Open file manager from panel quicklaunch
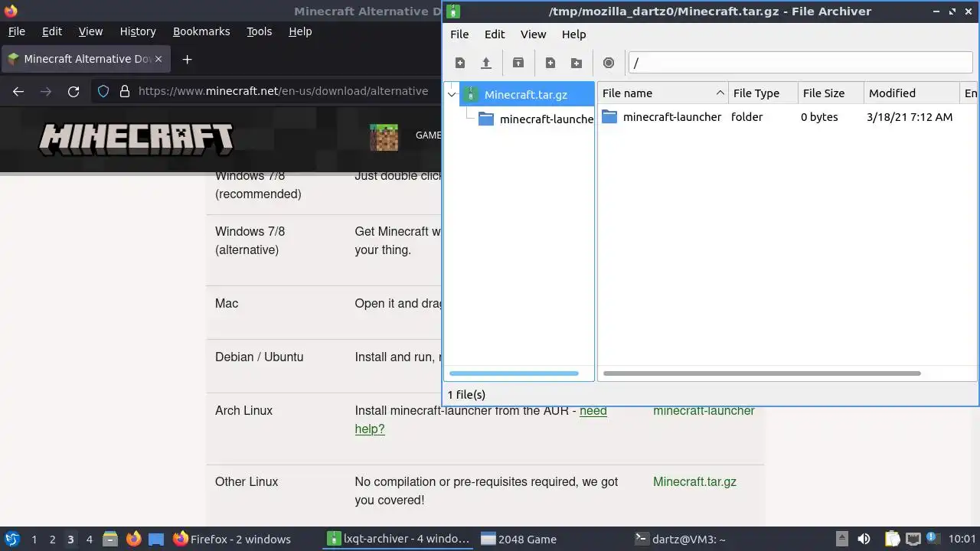The width and height of the screenshot is (980, 551). coord(110,539)
